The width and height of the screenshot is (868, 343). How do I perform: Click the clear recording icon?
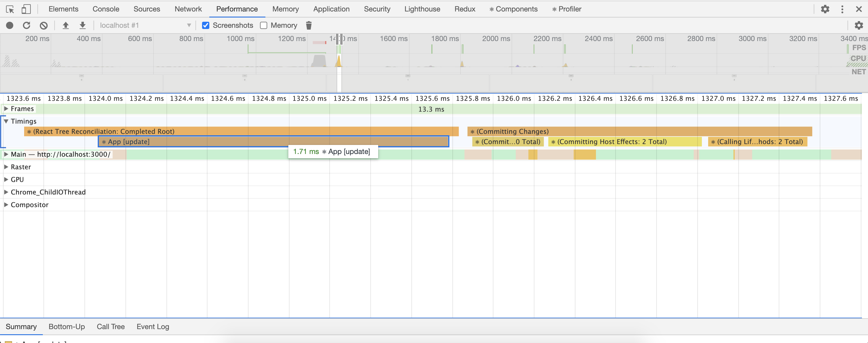(x=43, y=25)
